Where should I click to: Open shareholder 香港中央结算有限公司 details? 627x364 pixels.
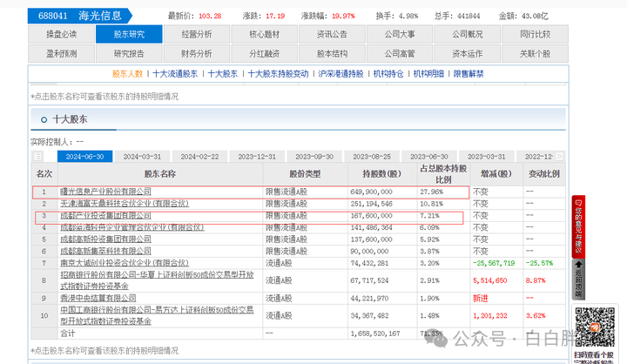(x=98, y=299)
